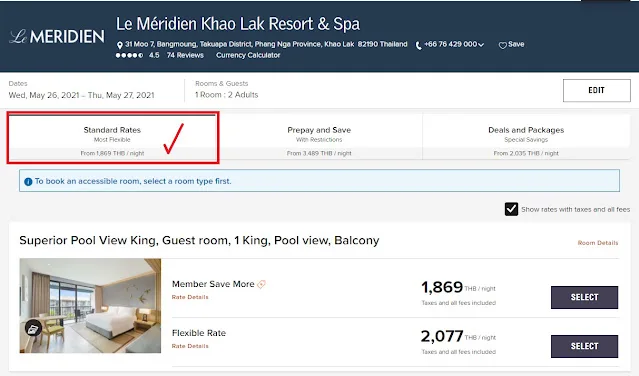Open the Currency Calculator link

[248, 55]
